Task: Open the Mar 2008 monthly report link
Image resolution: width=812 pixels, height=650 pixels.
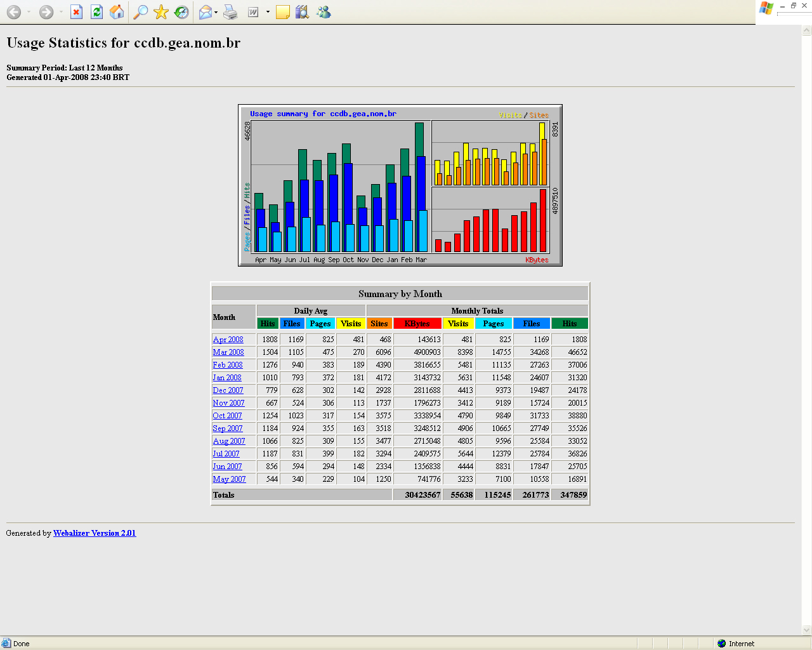Action: (x=228, y=352)
